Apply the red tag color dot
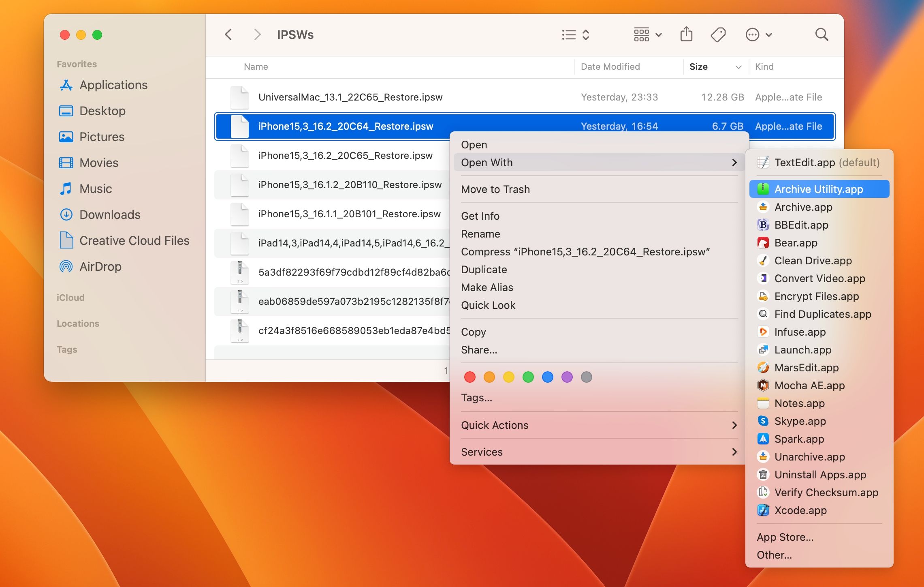 pos(469,377)
